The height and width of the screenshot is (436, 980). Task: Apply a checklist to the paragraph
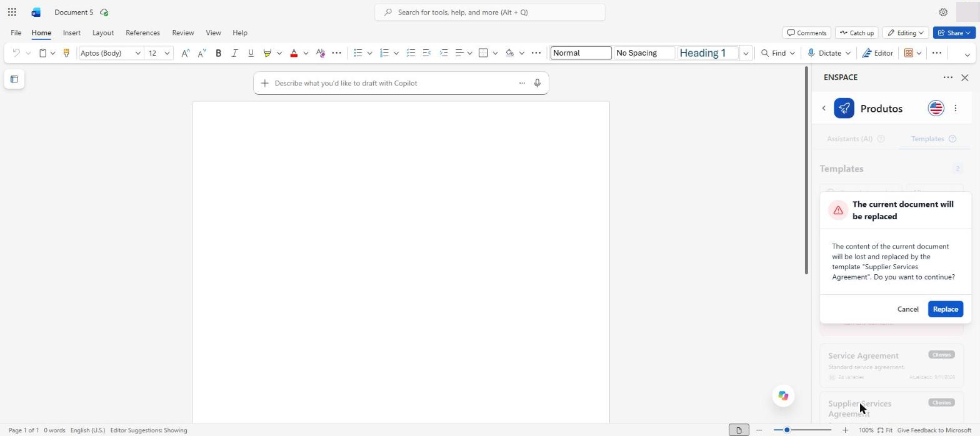(x=411, y=53)
